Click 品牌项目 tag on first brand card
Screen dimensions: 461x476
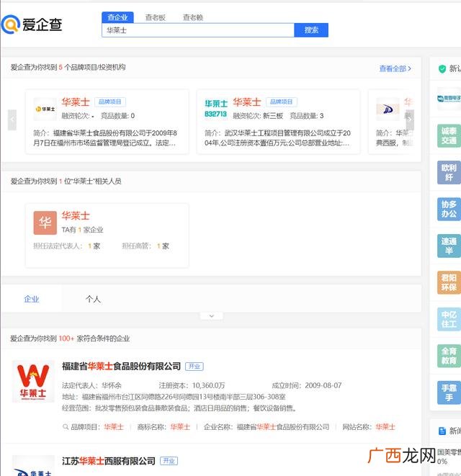click(110, 102)
